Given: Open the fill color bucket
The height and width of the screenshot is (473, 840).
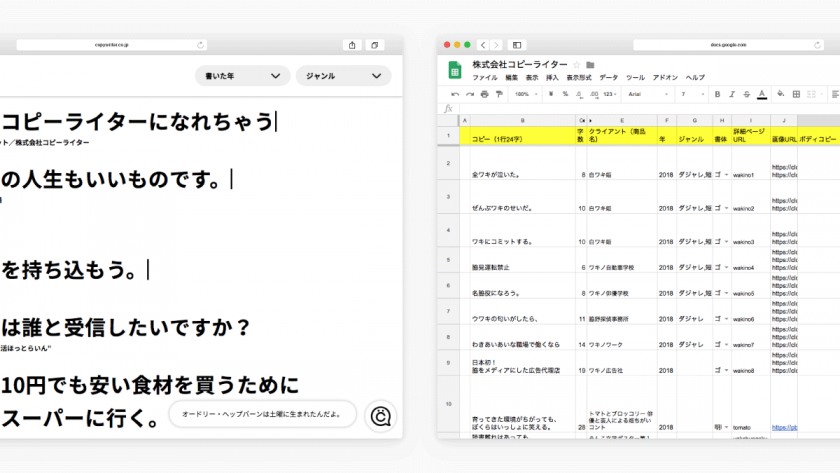Looking at the screenshot, I should pyautogui.click(x=781, y=94).
